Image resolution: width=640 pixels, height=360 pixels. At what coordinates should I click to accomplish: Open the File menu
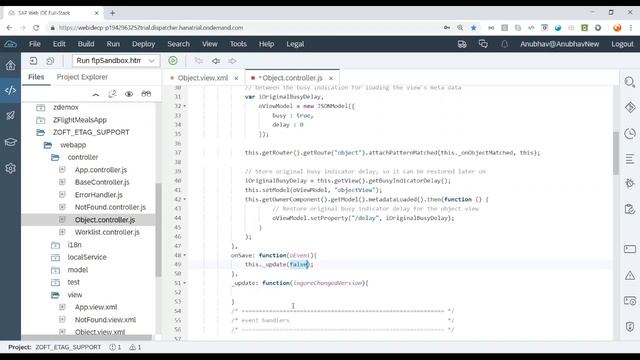35,44
